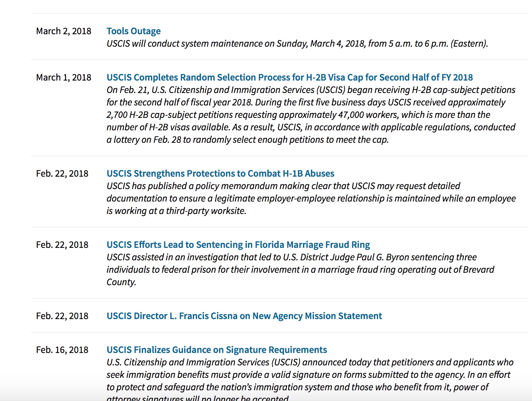This screenshot has width=532, height=401.
Task: Click the March 2, 2018 date label
Action: [64, 31]
